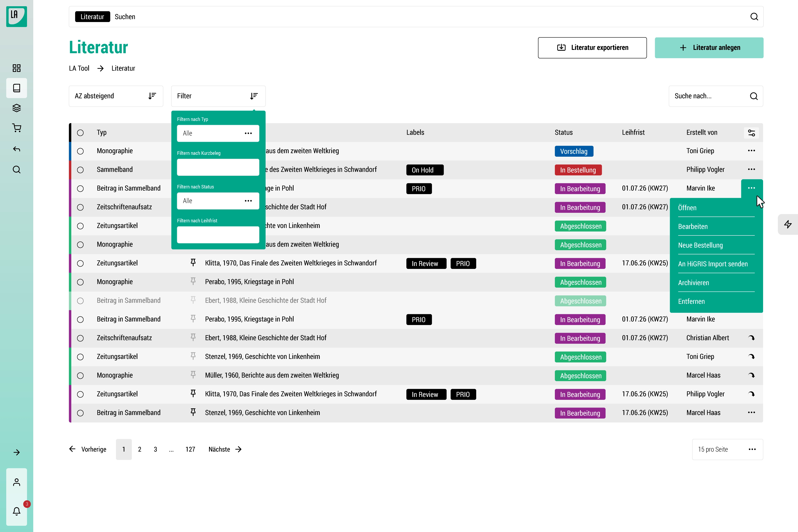The height and width of the screenshot is (532, 798).
Task: Open the dashboard grid icon in sidebar
Action: point(16,68)
